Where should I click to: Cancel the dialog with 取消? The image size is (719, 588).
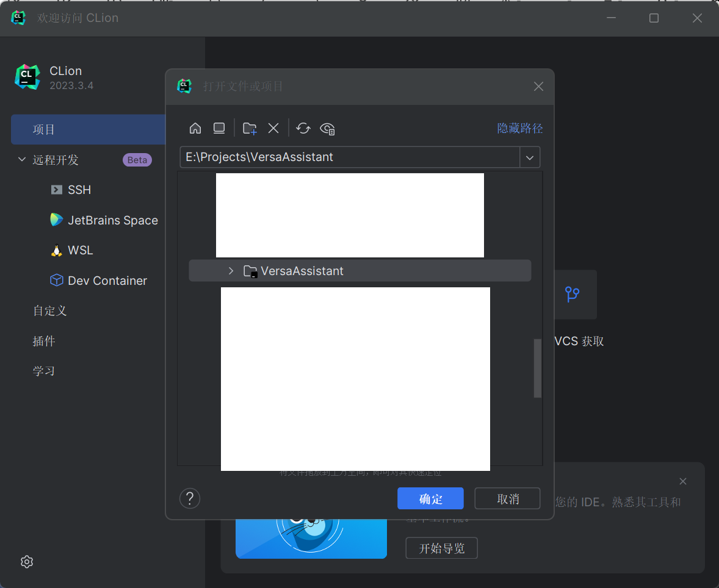508,498
